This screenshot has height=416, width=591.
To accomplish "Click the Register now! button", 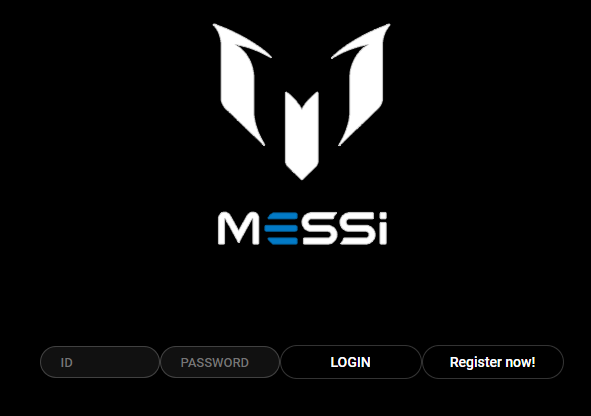I will [x=493, y=362].
